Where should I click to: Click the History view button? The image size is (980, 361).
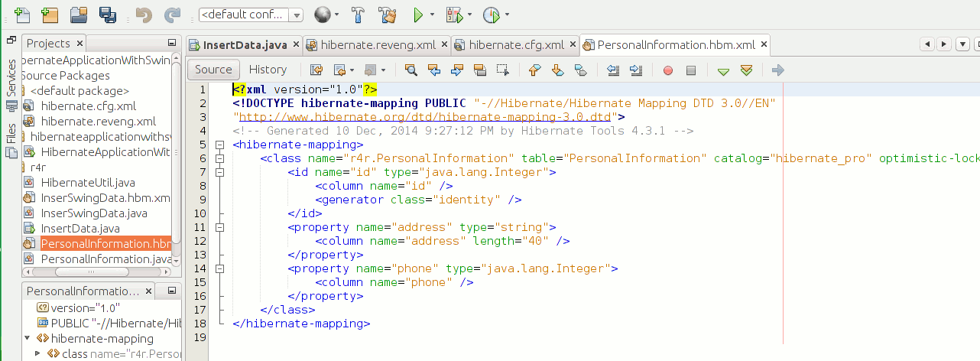268,70
